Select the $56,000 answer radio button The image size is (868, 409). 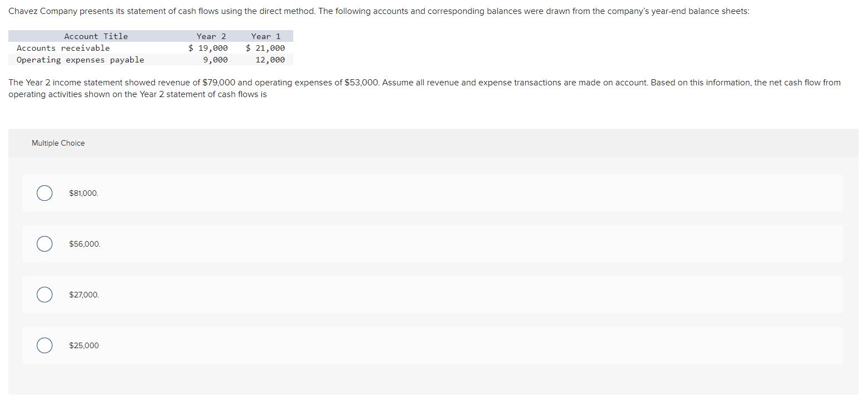[x=45, y=243]
